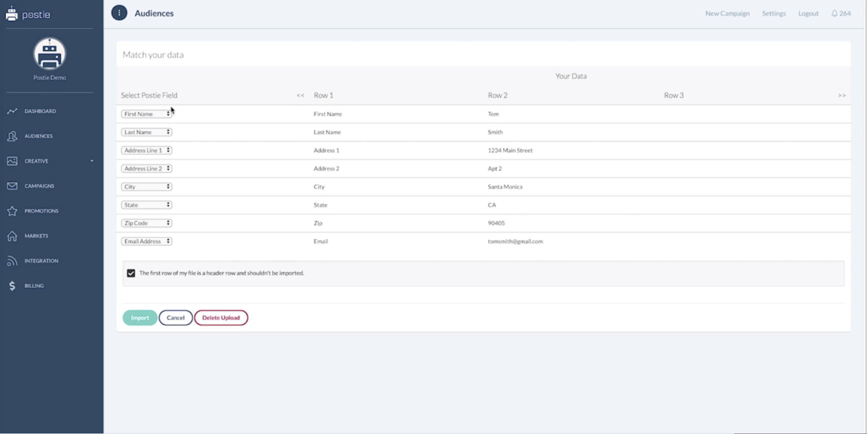Open Audiences via the person icon
This screenshot has width=868, height=434.
point(12,136)
